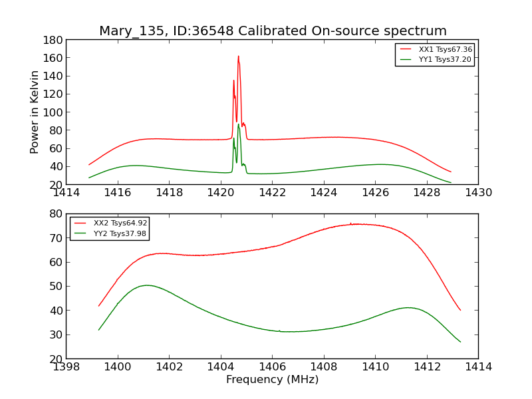Click the tallest red XX1 spectral peak

[x=238, y=57]
